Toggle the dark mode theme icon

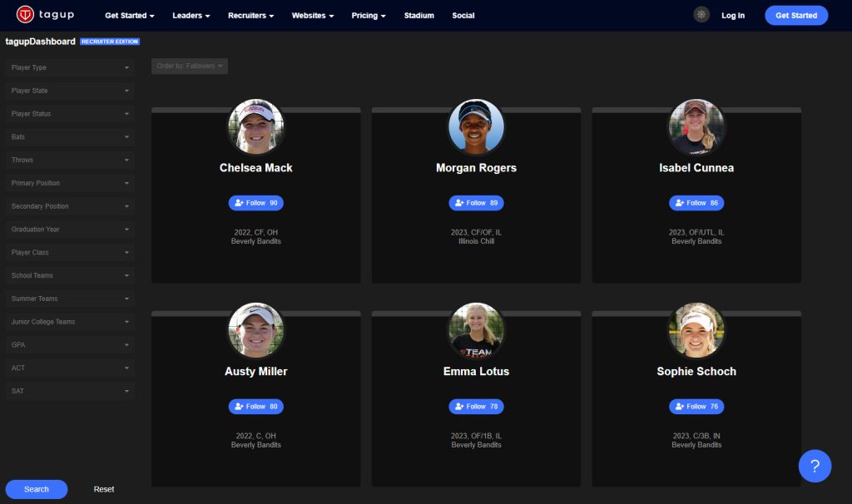701,15
